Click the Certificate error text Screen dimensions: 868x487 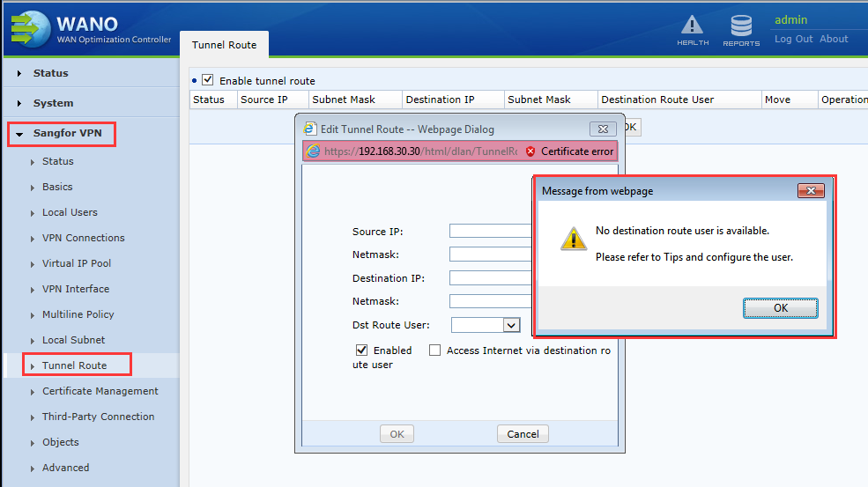click(577, 151)
